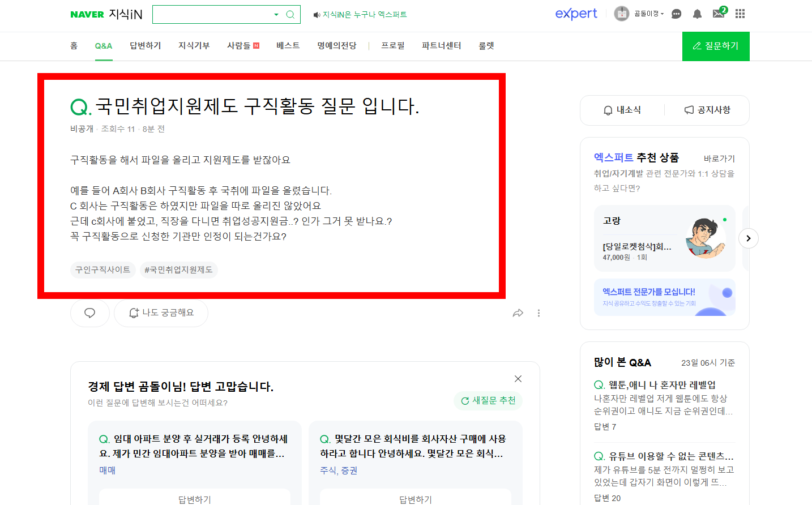Open the three-dot more options menu
This screenshot has width=812, height=505.
coord(539,313)
